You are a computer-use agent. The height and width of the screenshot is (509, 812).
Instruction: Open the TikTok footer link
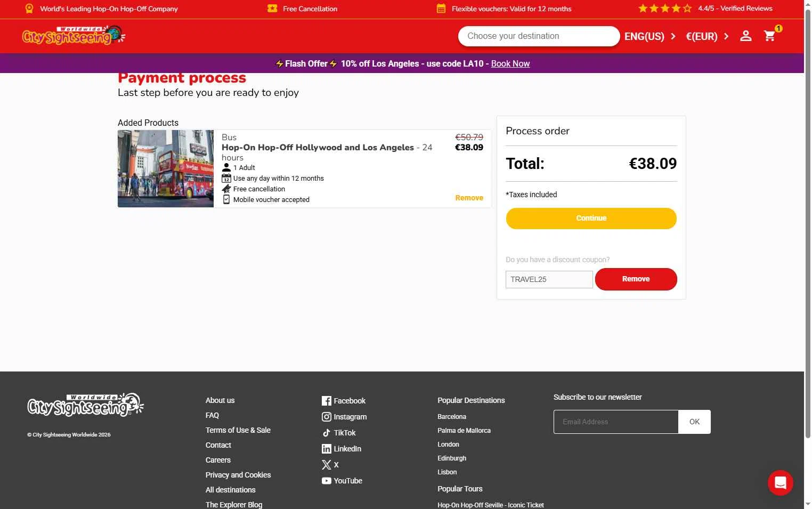[339, 433]
